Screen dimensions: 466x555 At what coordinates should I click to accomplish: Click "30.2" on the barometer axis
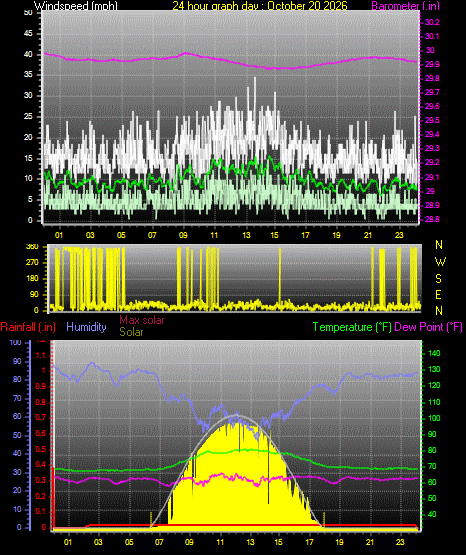tap(432, 22)
